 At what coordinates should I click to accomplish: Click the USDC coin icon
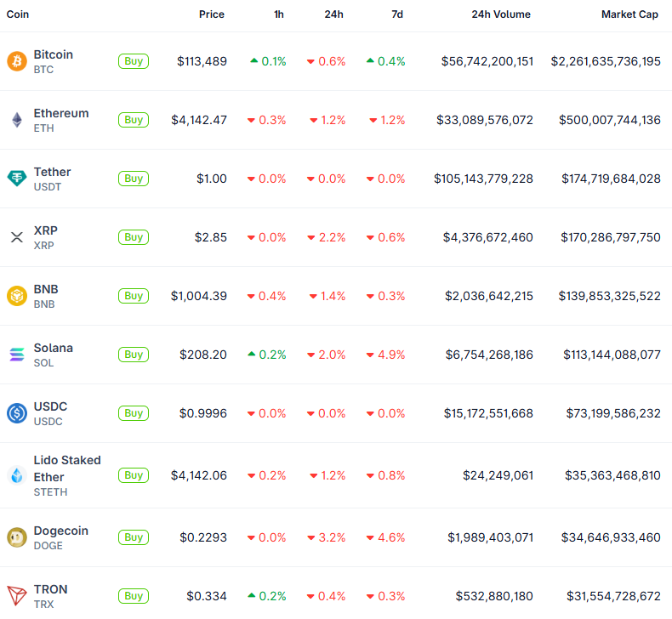[x=17, y=413]
